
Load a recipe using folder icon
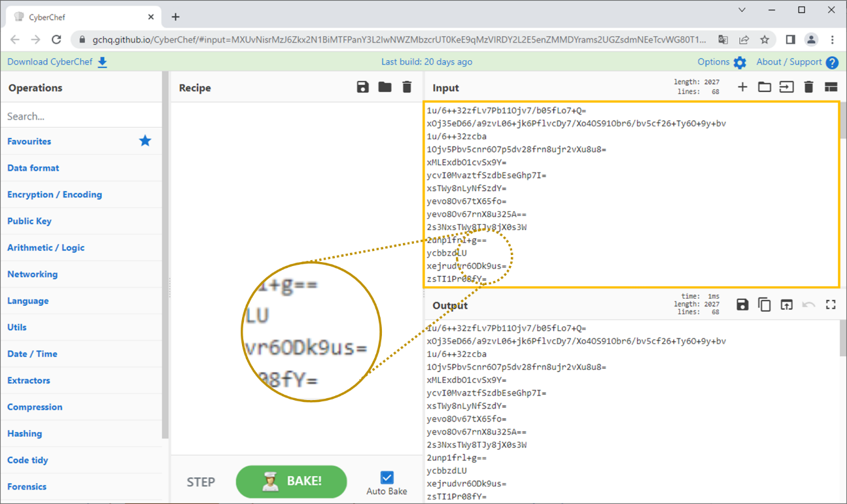pos(385,87)
